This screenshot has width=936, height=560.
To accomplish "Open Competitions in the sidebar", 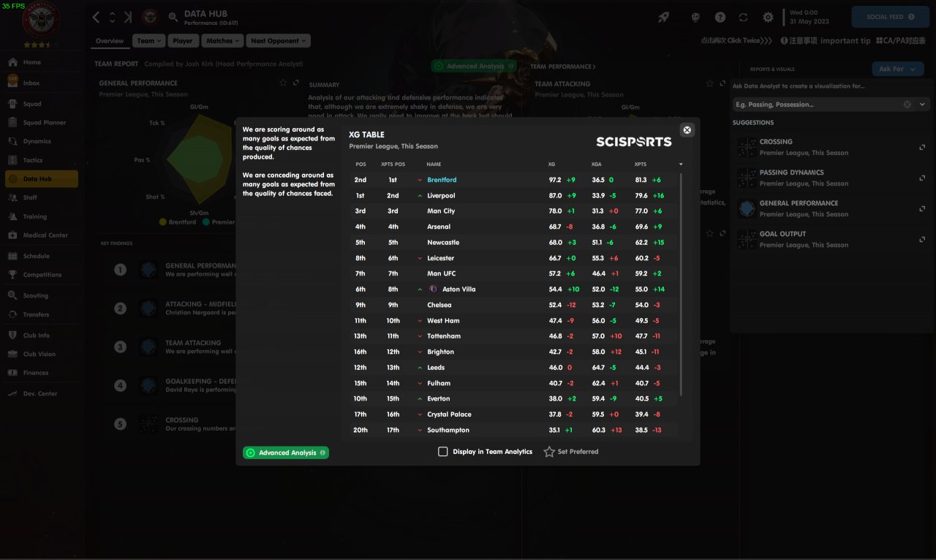I will (x=41, y=275).
